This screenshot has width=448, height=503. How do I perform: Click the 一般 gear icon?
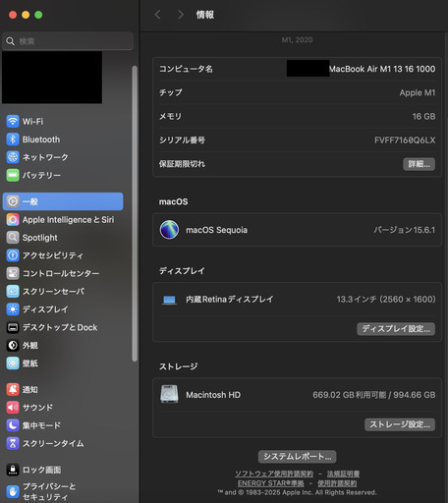point(13,201)
